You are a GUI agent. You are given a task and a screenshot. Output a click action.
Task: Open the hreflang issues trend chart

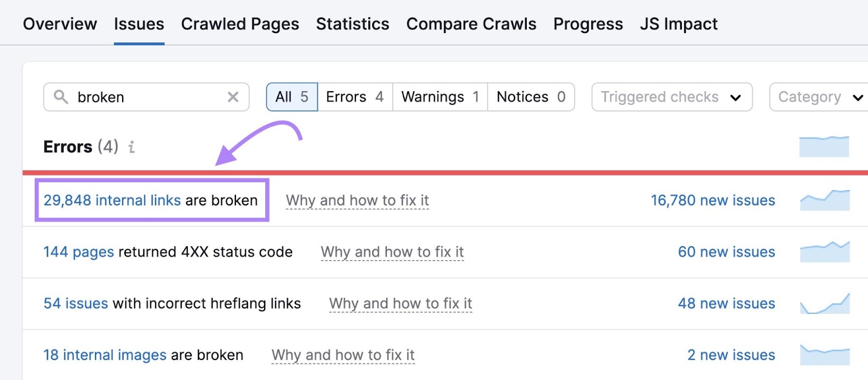pyautogui.click(x=825, y=303)
